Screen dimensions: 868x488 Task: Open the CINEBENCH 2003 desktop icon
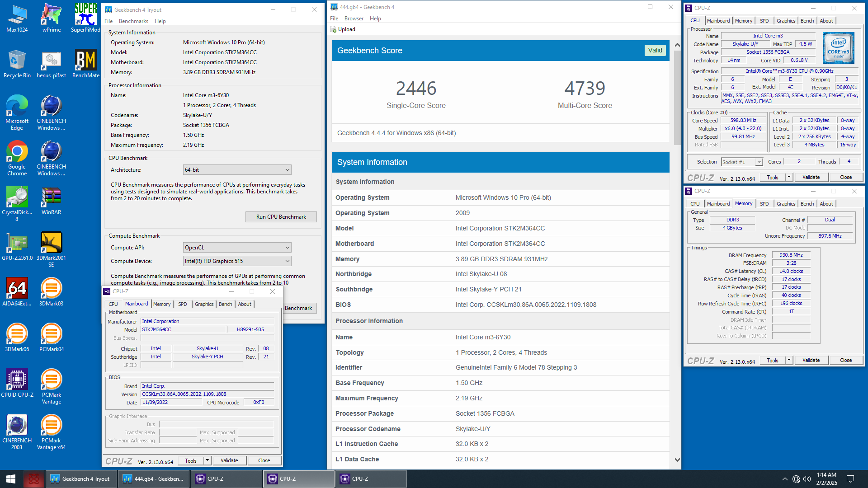pyautogui.click(x=17, y=432)
